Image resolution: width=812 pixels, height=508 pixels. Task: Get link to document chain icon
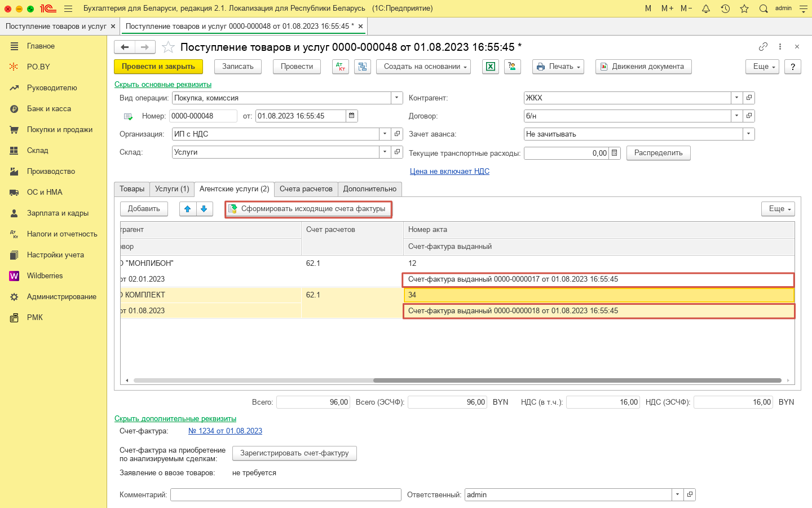[763, 47]
